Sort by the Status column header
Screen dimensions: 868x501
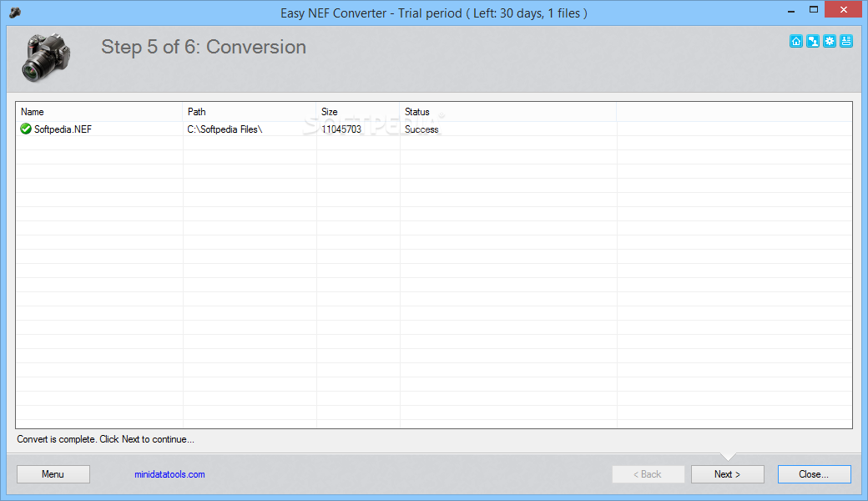tap(508, 112)
